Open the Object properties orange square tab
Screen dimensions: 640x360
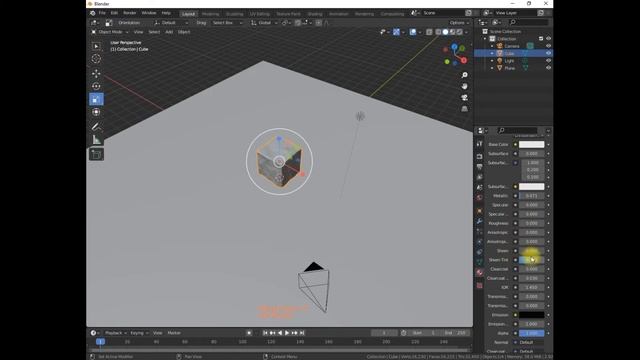point(480,211)
